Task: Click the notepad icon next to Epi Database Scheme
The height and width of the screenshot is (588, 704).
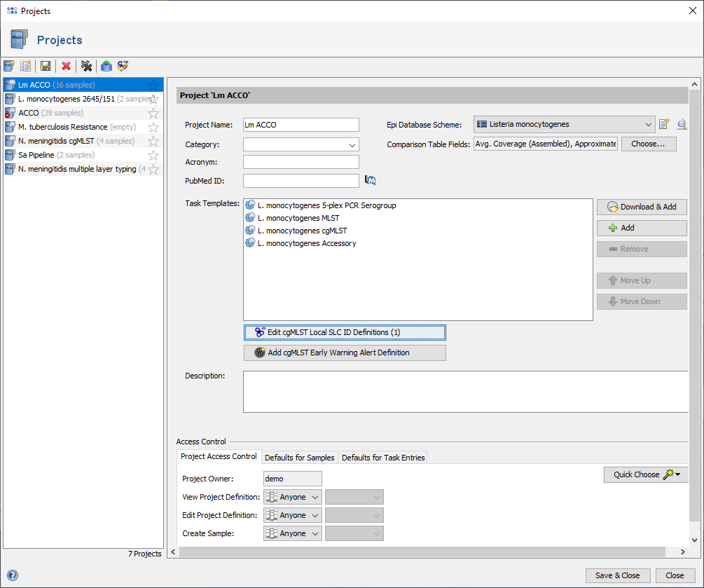Action: tap(664, 125)
